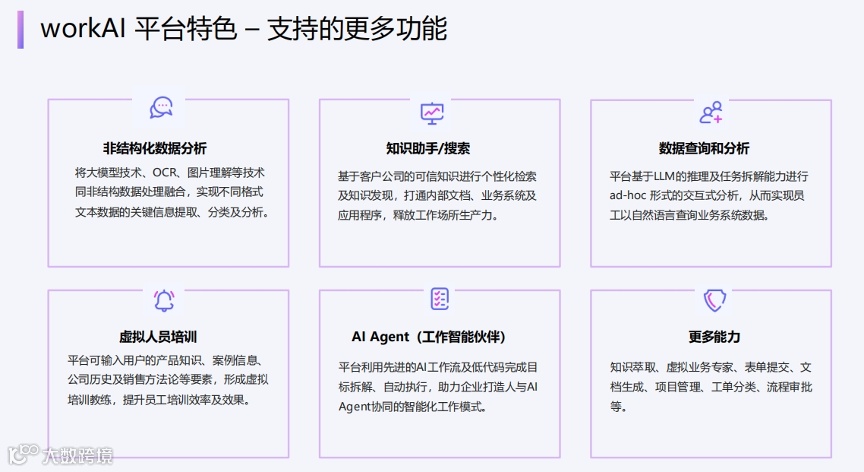Click the line 应用程序，释放工作场所生产力
The image size is (864, 472).
[418, 215]
